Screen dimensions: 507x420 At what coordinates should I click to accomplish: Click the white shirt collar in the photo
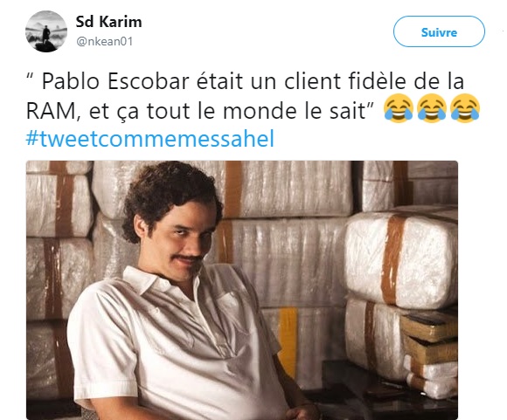[145, 279]
